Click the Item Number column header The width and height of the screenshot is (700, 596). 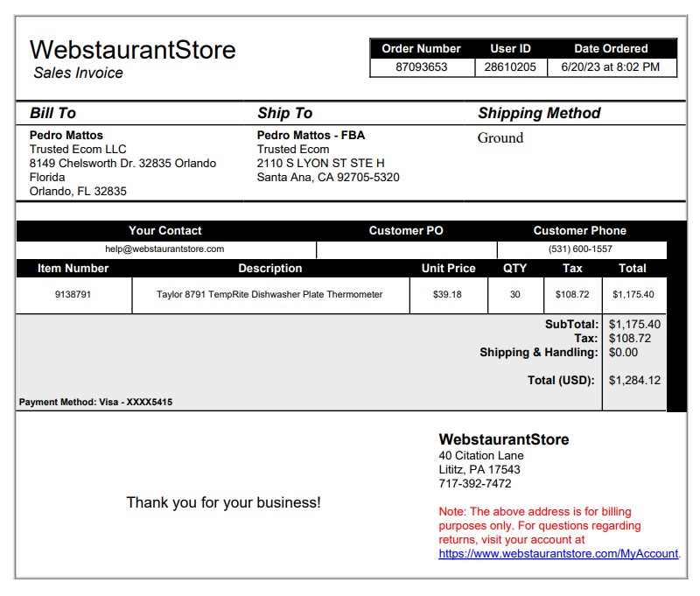73,269
